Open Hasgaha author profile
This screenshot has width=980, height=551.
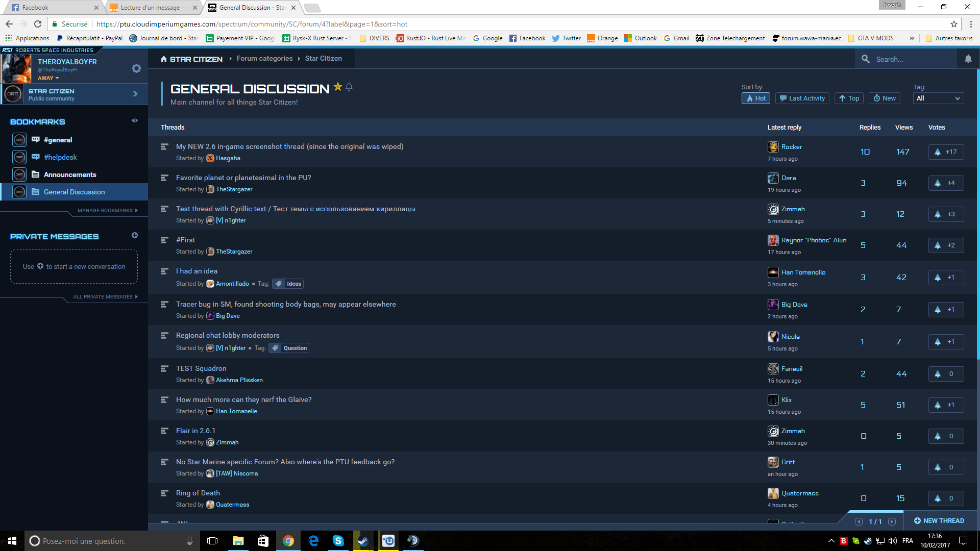[228, 158]
